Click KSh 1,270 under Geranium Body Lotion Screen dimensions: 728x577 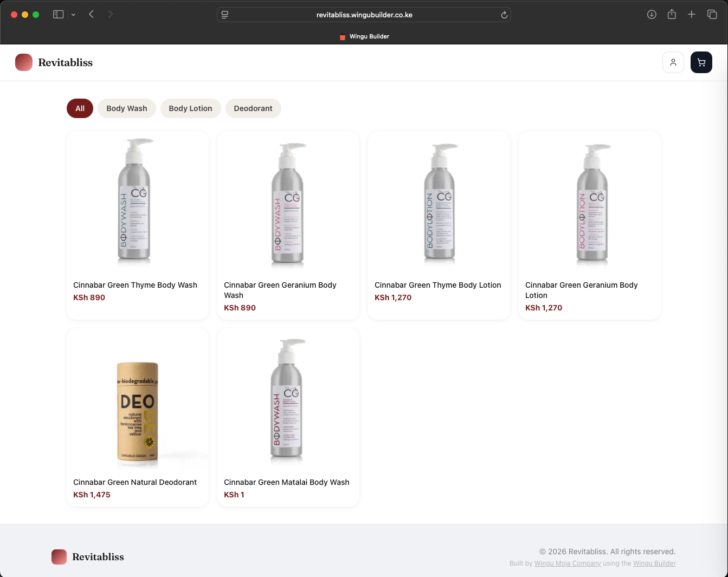coord(544,308)
